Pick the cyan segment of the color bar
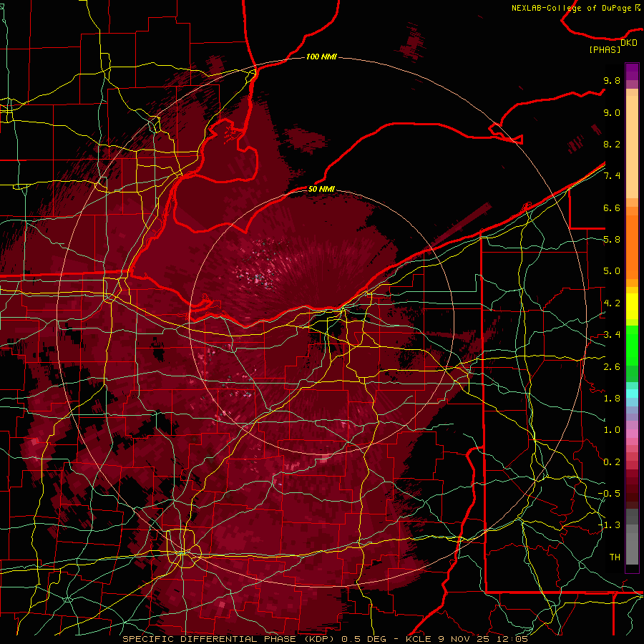Viewport: 644px width, 644px height. coord(632,394)
